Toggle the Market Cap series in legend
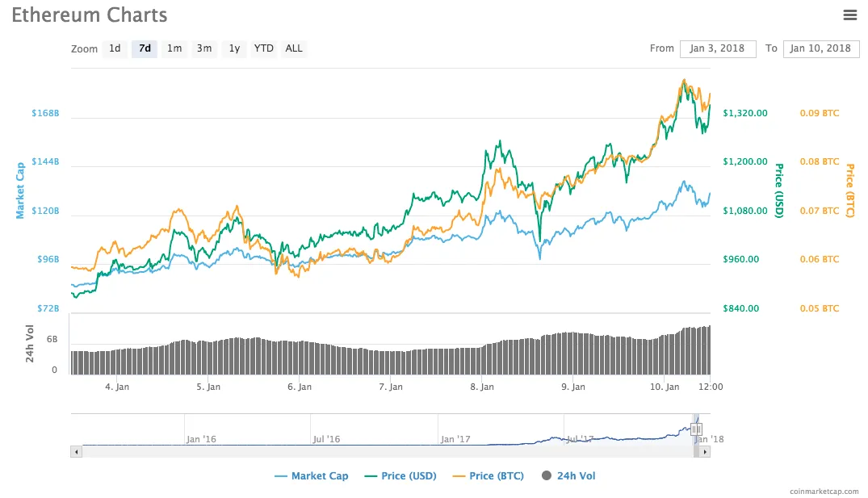 pyautogui.click(x=312, y=476)
